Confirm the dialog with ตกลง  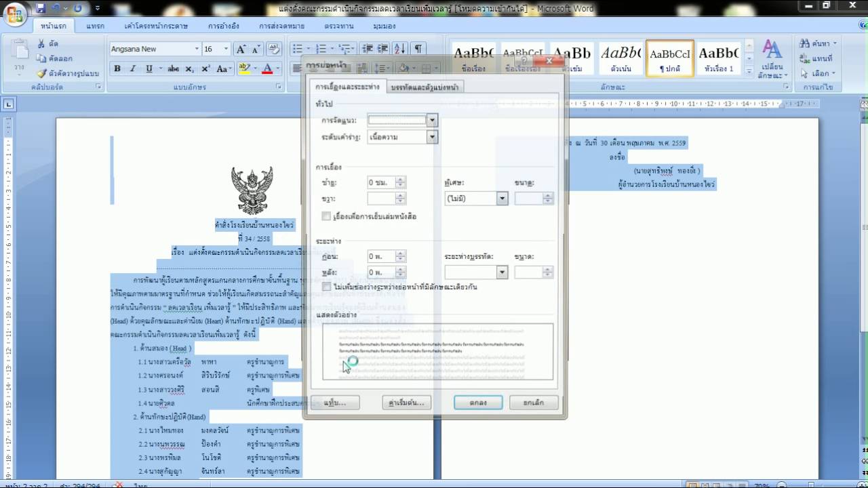(x=478, y=403)
